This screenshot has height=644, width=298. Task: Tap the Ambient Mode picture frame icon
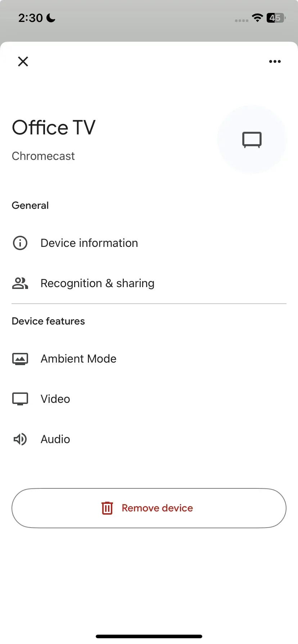tap(20, 359)
